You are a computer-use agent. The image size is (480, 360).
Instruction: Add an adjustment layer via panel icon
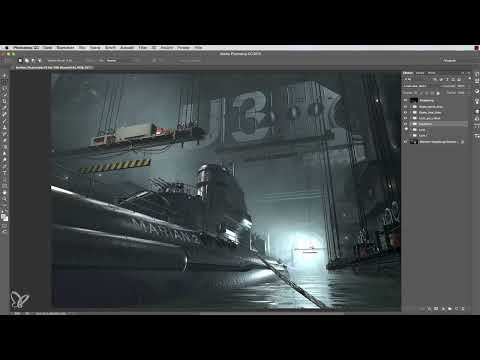pos(443,309)
